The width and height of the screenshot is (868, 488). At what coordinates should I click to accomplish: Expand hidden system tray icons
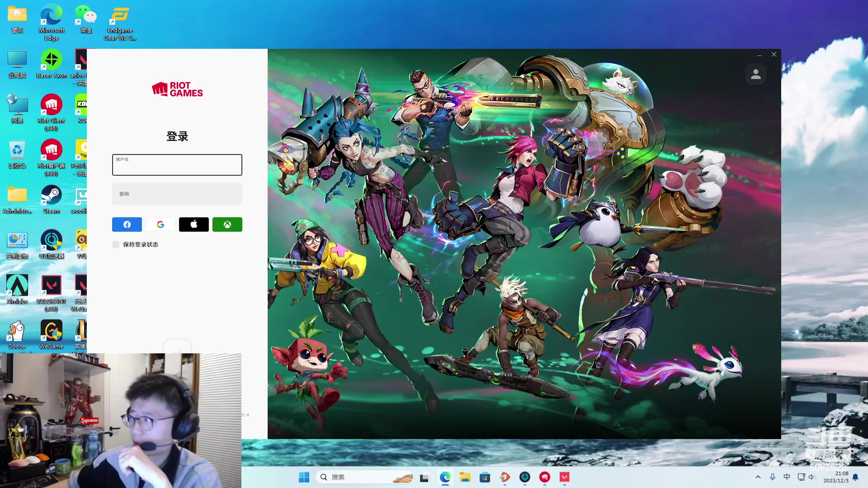coord(758,477)
